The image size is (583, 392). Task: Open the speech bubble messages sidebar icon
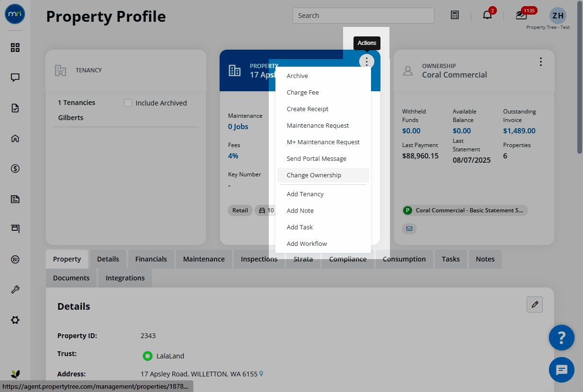pos(15,78)
